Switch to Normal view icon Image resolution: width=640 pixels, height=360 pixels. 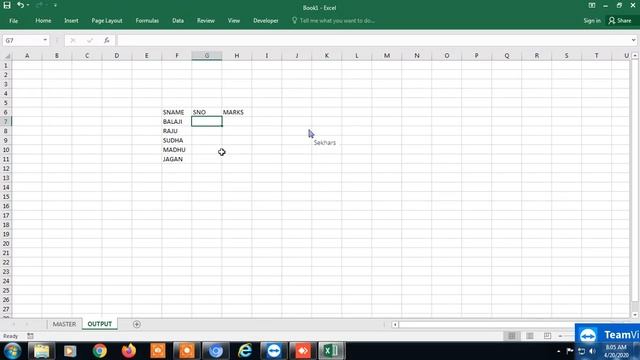coord(512,336)
